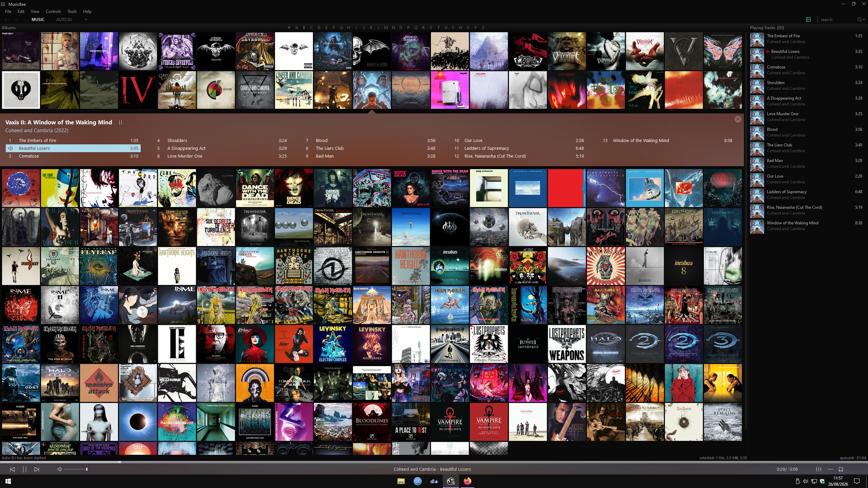Jump to albums starting with letter M
The height and width of the screenshot is (488, 868).
pos(386,28)
